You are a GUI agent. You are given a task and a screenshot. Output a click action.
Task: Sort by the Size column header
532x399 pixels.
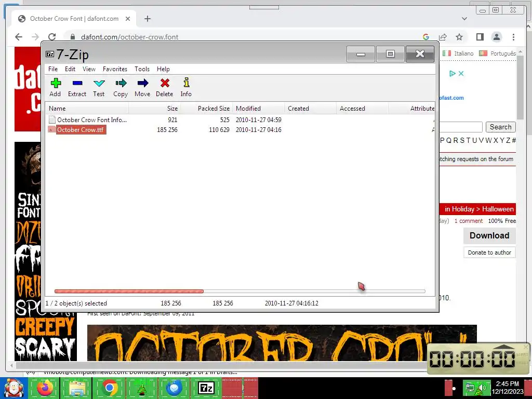coord(154,109)
